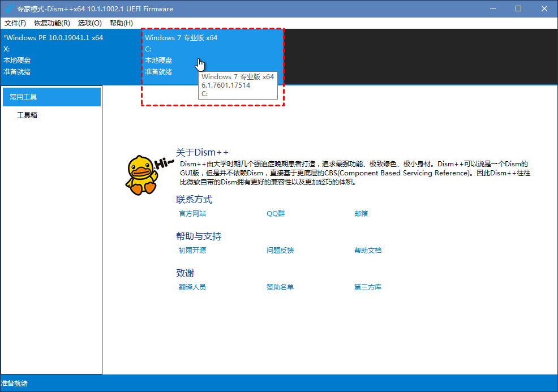
Task: Click the 联系方式 heading
Action: [194, 200]
